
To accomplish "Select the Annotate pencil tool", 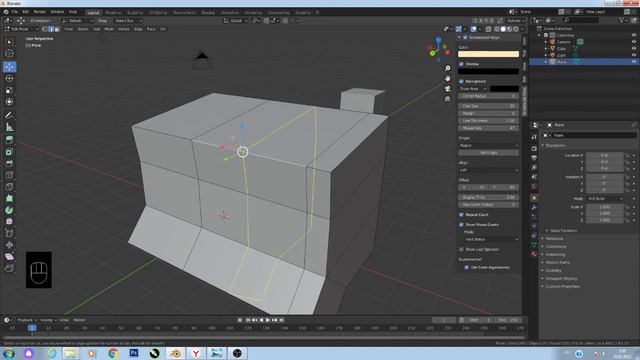I will [9, 115].
